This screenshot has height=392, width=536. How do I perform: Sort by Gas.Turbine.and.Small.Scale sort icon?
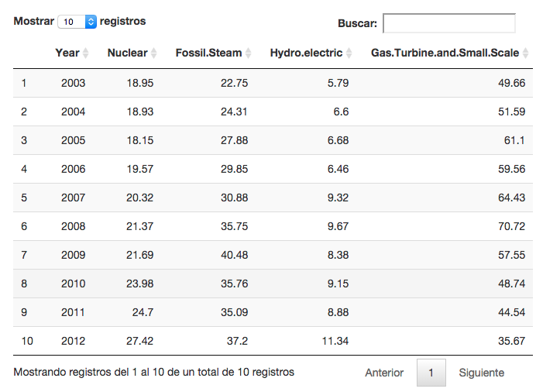[526, 53]
